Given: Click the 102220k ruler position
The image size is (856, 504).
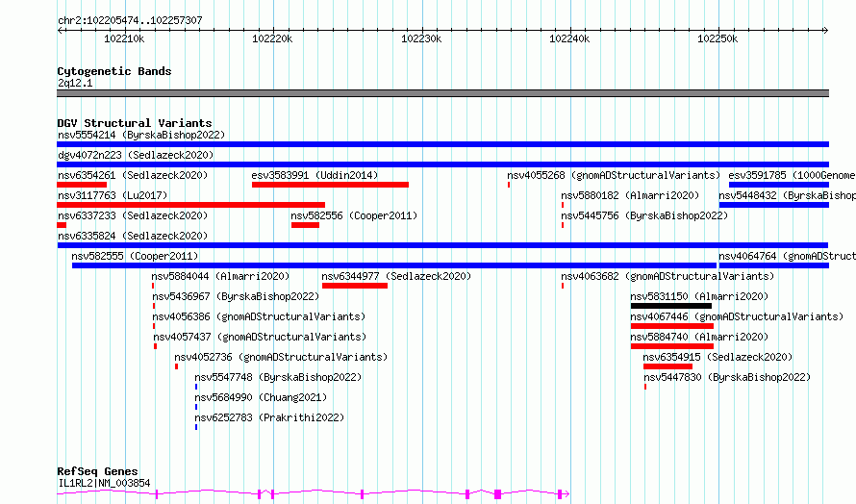Looking at the screenshot, I should pyautogui.click(x=272, y=38).
